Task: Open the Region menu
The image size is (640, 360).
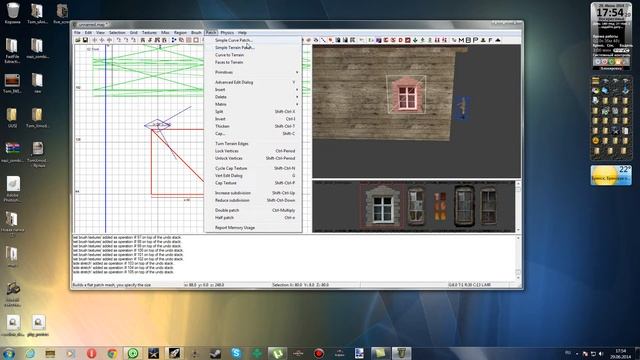Action: click(x=180, y=33)
